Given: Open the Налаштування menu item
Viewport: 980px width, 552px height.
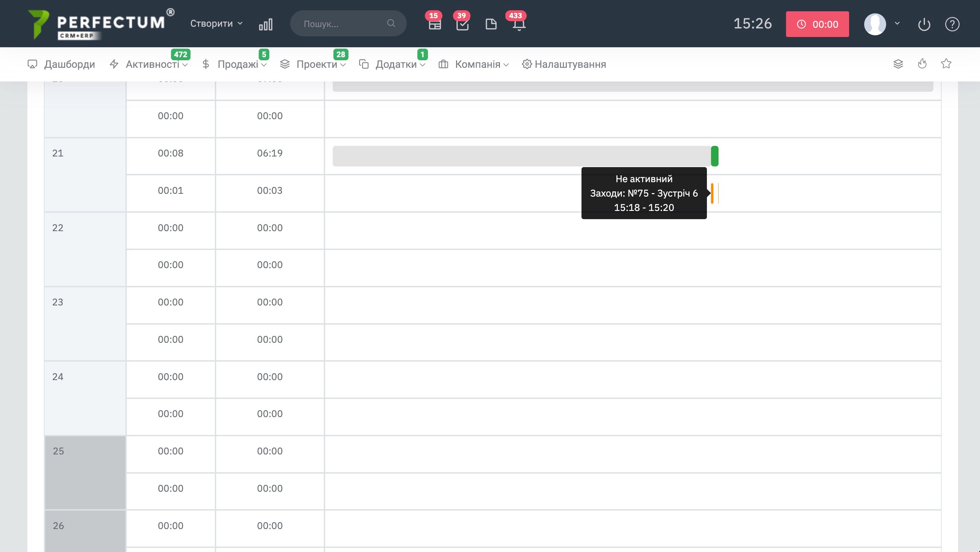Looking at the screenshot, I should (564, 64).
